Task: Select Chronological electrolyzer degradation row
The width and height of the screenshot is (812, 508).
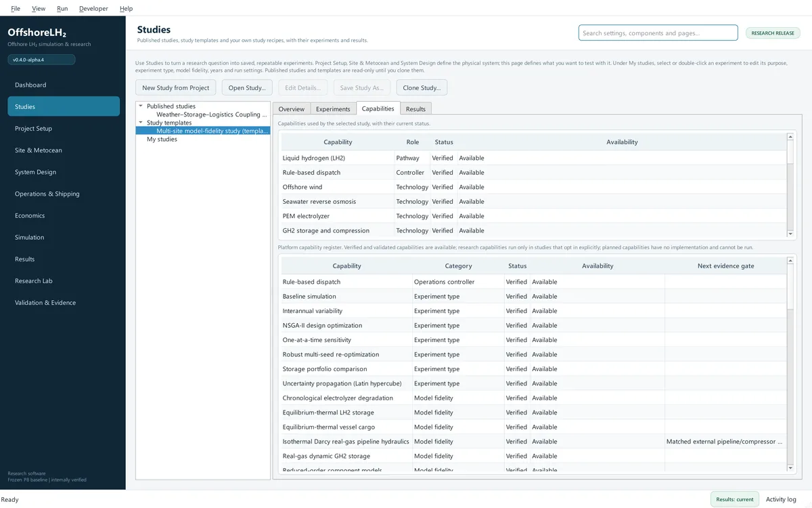Action: click(x=534, y=398)
